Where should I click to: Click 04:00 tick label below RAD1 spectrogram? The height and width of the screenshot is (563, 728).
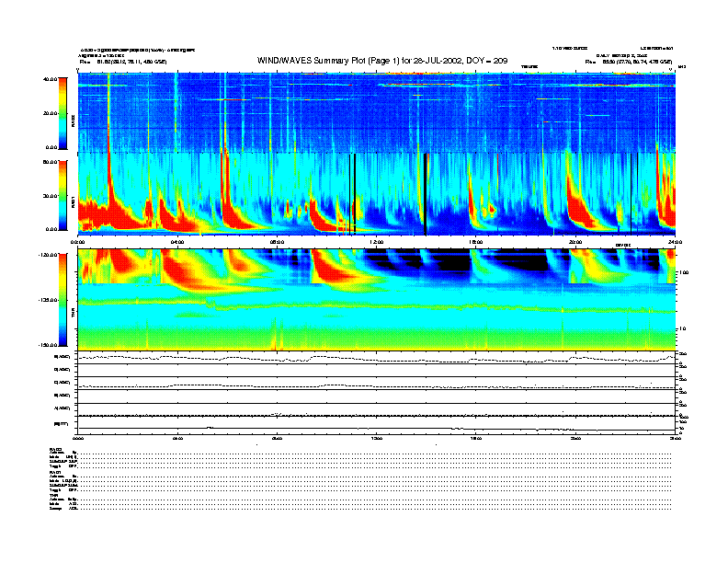[177, 242]
